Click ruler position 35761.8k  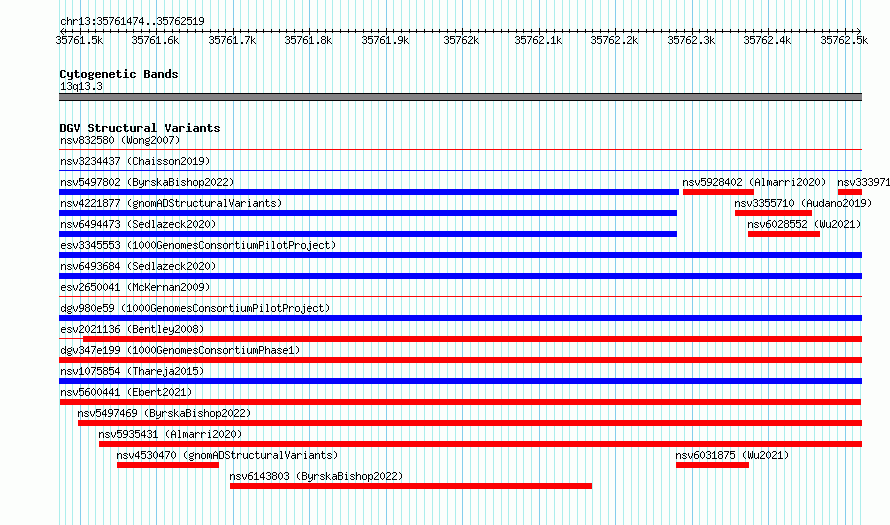(308, 40)
